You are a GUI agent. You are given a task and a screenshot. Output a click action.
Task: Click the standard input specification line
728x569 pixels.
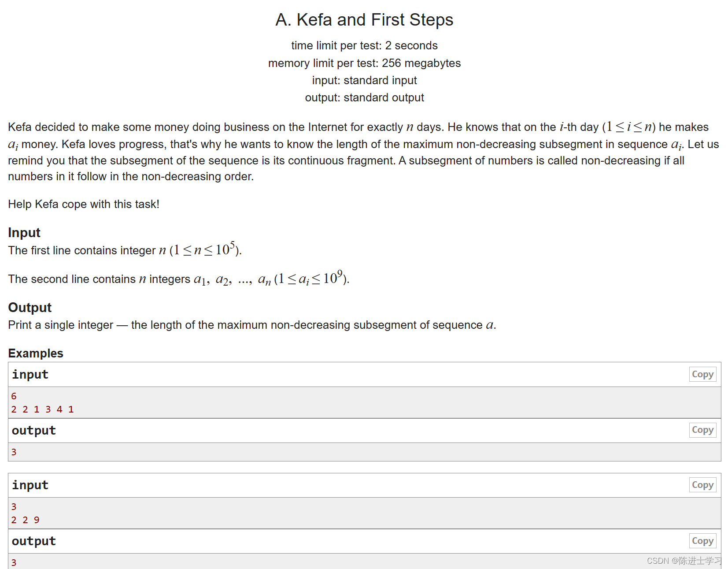pos(364,80)
